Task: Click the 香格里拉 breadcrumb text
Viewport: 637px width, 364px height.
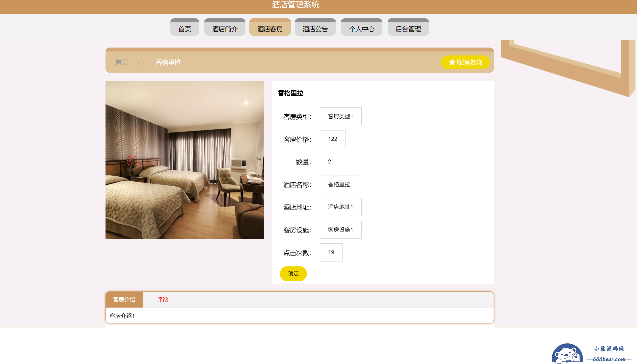Action: coord(168,62)
